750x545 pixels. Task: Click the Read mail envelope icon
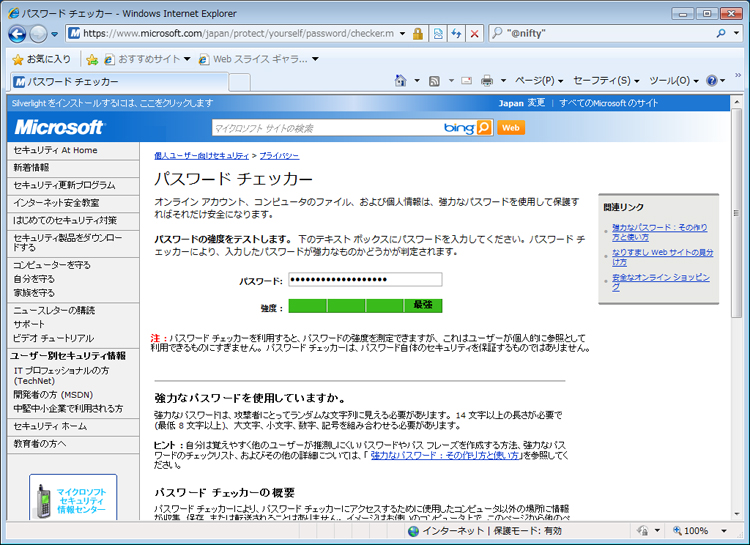466,81
